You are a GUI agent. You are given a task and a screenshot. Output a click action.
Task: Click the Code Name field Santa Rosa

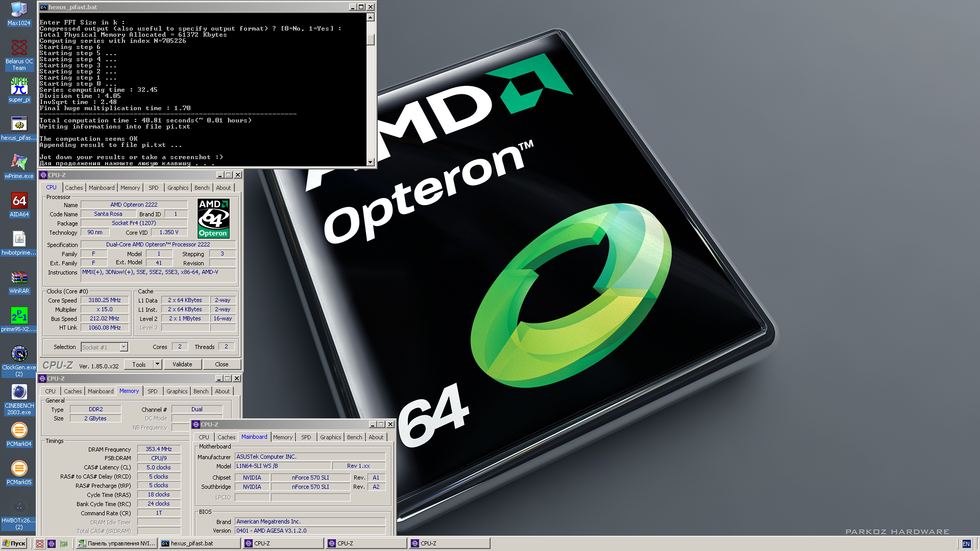108,214
